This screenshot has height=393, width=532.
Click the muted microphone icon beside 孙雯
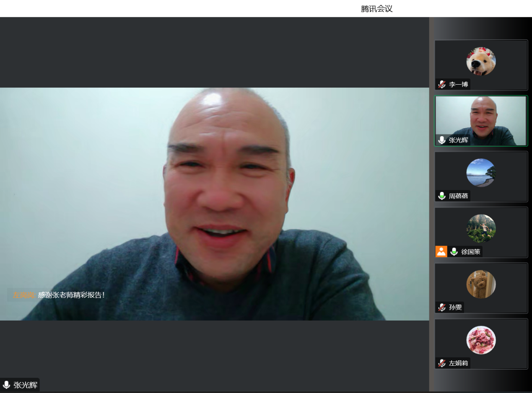(441, 307)
